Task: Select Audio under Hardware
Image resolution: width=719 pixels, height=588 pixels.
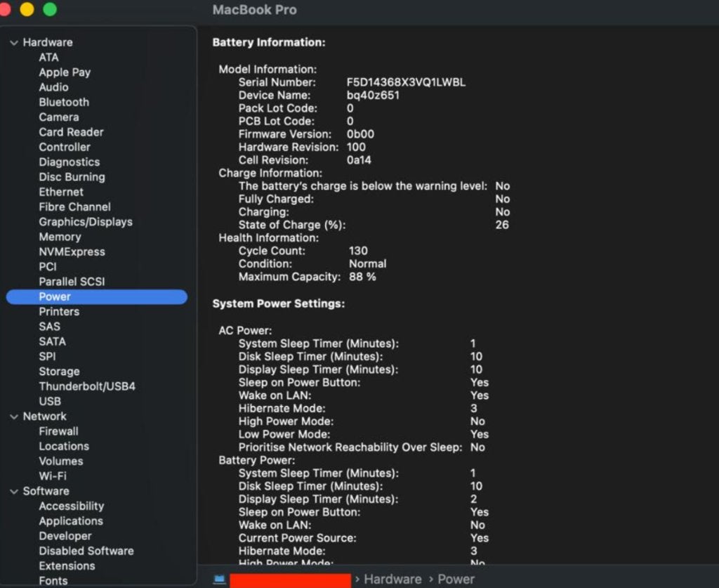Action: point(53,87)
